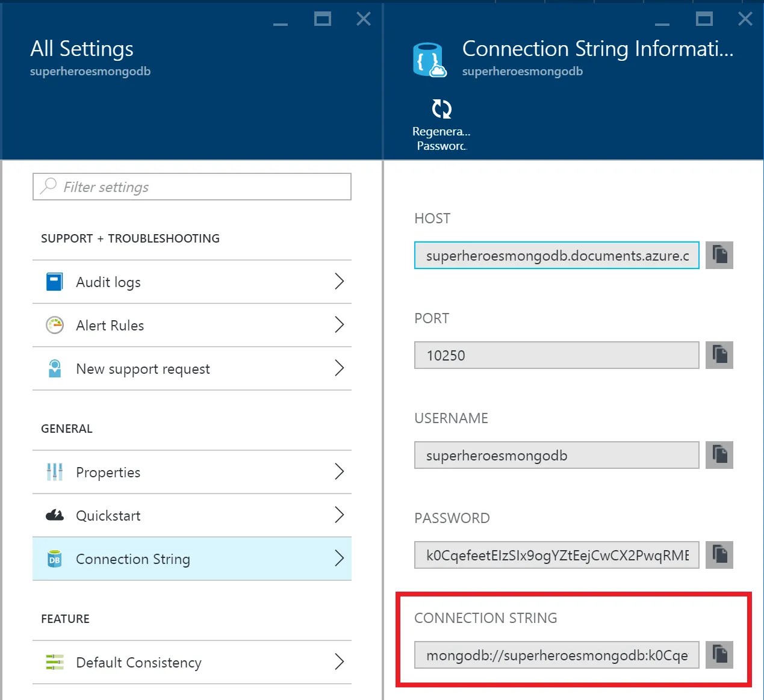Viewport: 764px width, 700px height.
Task: Click the Regenerate Password refresh icon
Action: point(442,109)
